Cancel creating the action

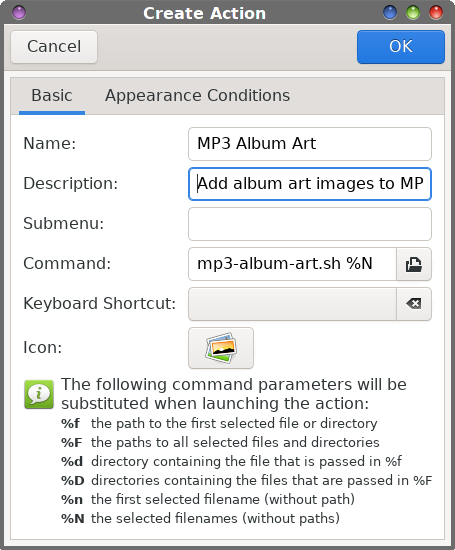pos(54,47)
